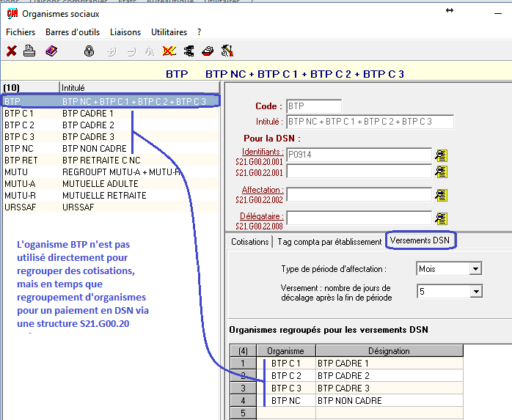Open the Fichiers menu
The width and height of the screenshot is (512, 420).
(x=21, y=32)
